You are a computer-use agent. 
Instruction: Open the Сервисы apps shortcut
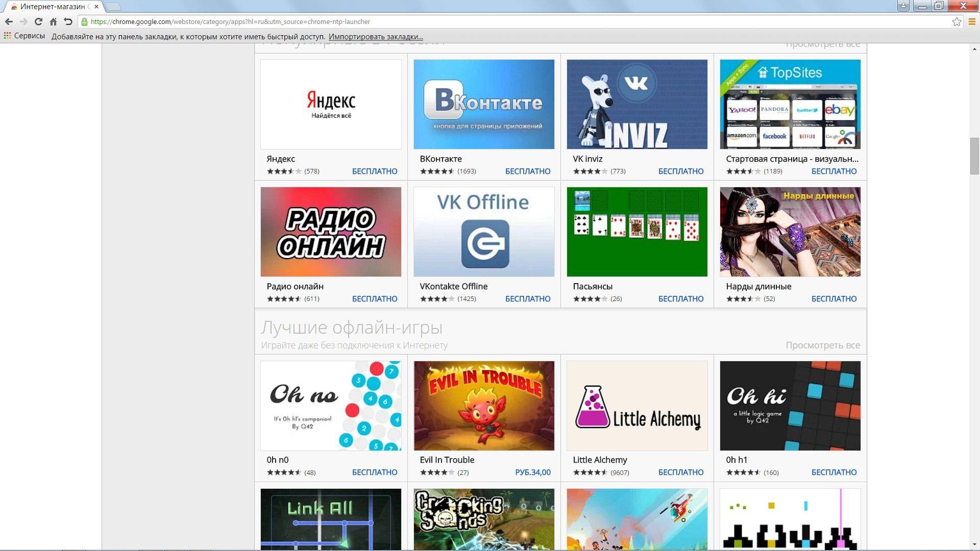tap(24, 36)
